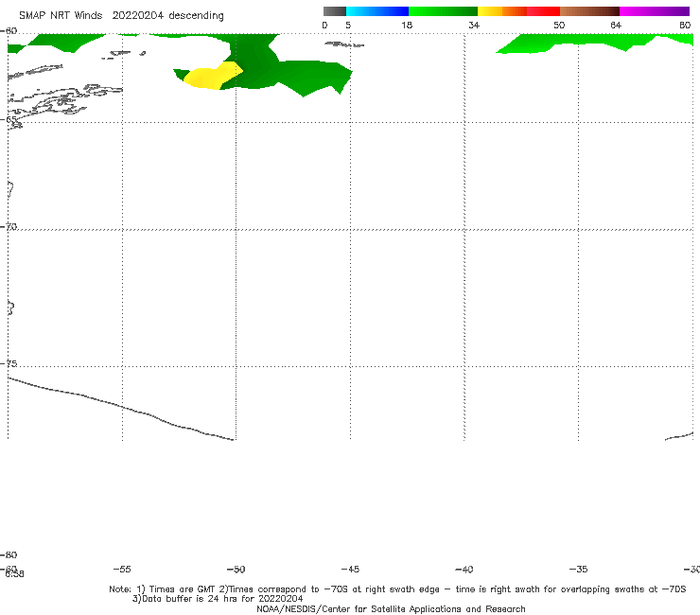Click the brown segment of the color bar
Screen dimensions: 700x615
click(x=589, y=11)
